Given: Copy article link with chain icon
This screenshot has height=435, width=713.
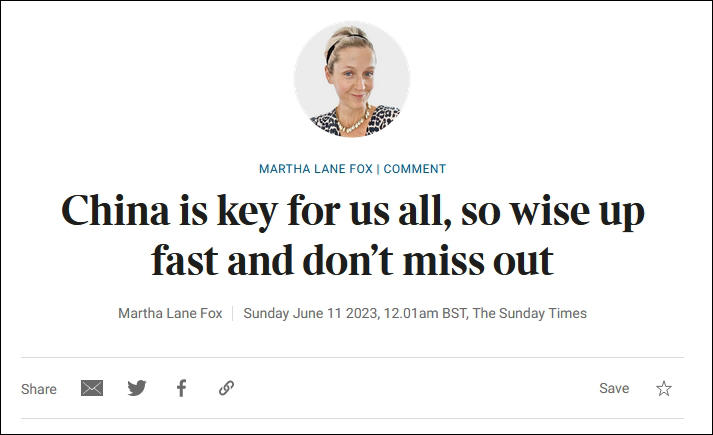Looking at the screenshot, I should point(226,388).
